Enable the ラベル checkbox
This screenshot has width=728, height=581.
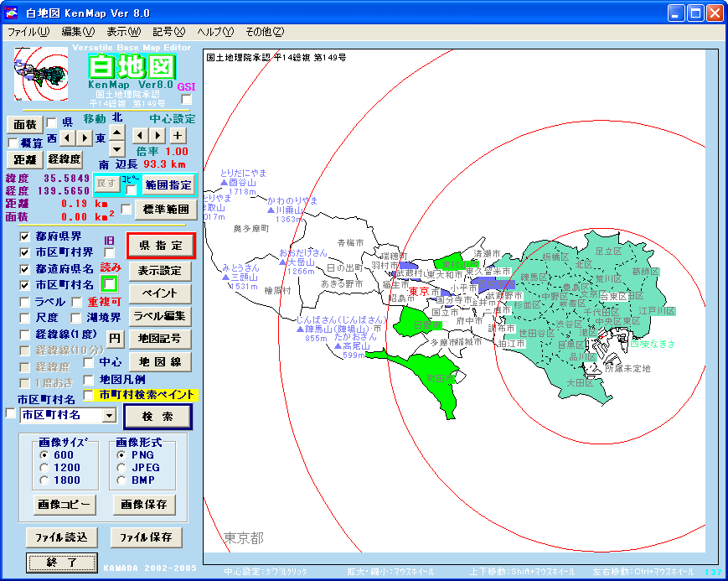(x=24, y=302)
